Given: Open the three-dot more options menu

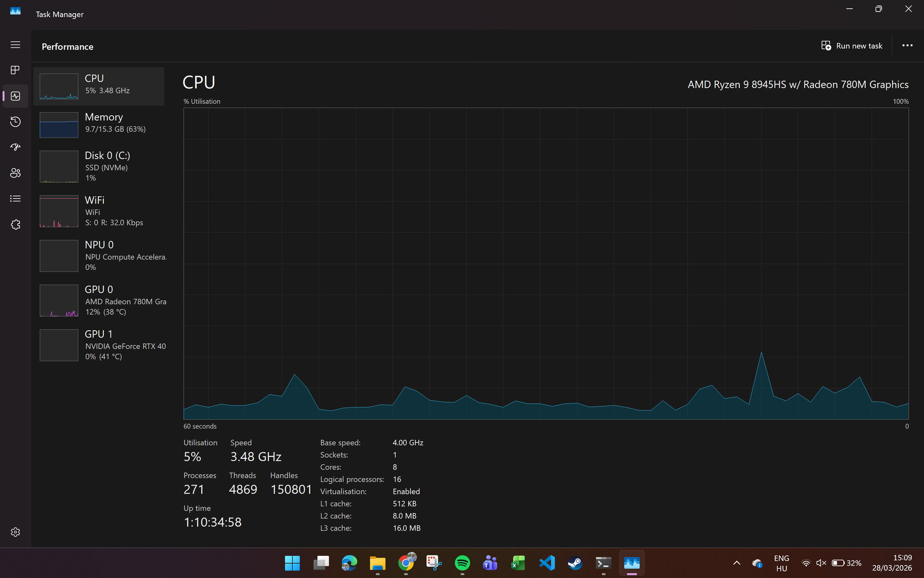Looking at the screenshot, I should pyautogui.click(x=907, y=45).
